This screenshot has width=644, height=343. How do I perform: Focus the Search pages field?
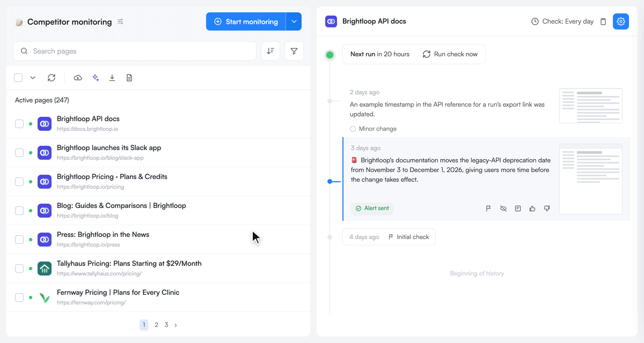(x=135, y=51)
